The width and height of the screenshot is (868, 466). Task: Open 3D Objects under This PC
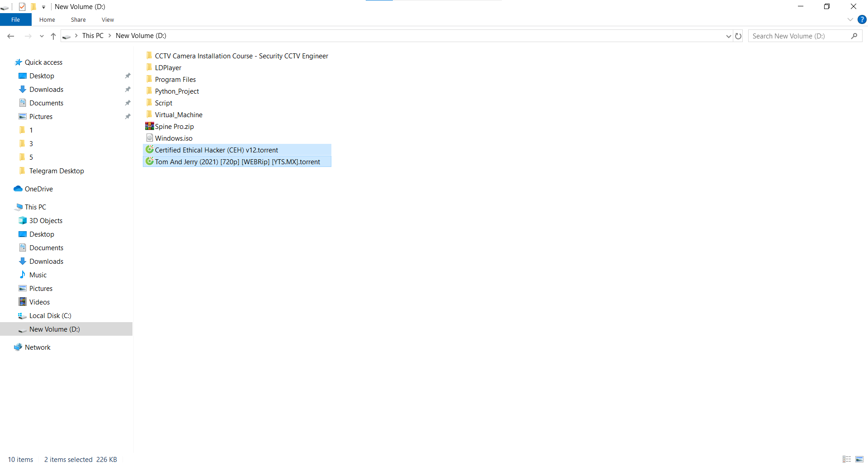point(46,221)
